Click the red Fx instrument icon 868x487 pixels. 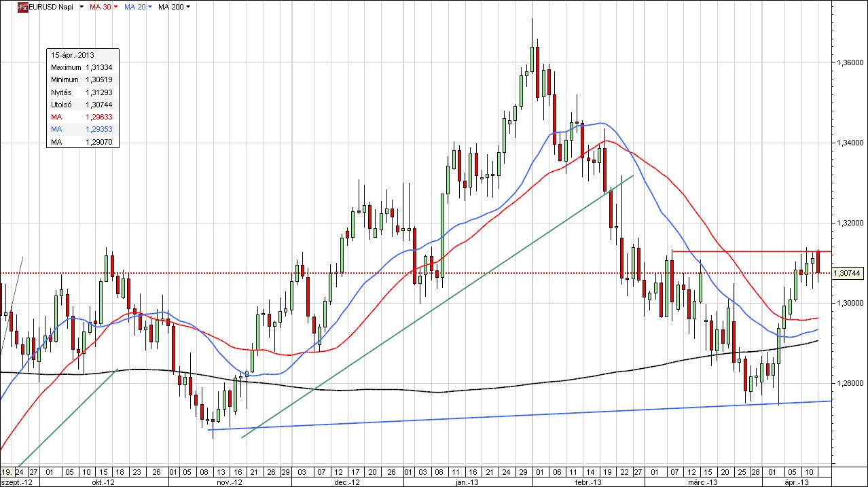22,6
